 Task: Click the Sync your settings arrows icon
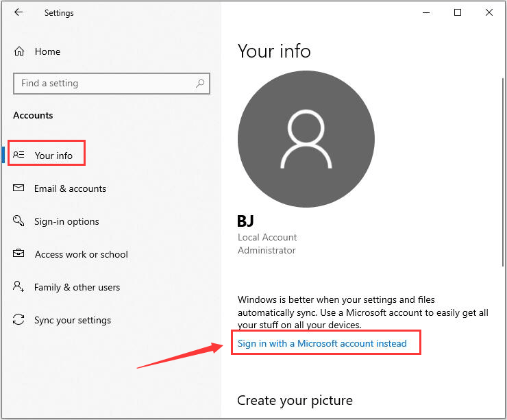[x=18, y=319]
